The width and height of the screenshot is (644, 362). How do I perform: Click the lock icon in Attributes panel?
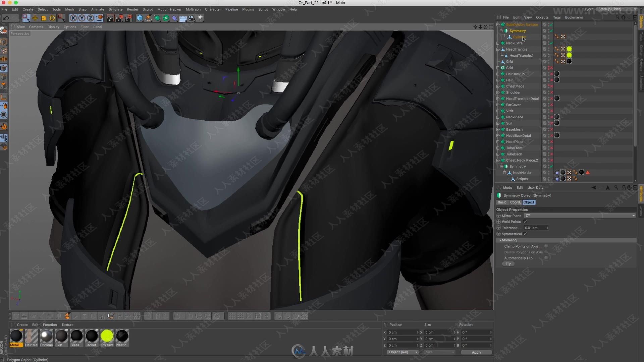point(624,188)
